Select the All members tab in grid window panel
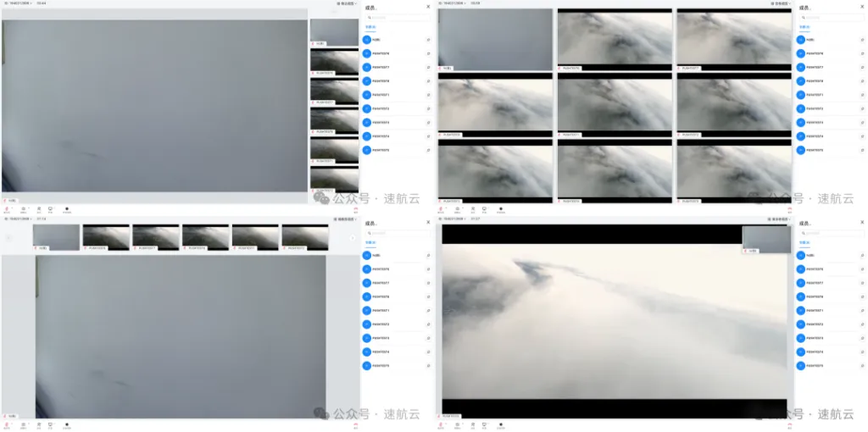Viewport: 868px width, 432px height. (801, 27)
